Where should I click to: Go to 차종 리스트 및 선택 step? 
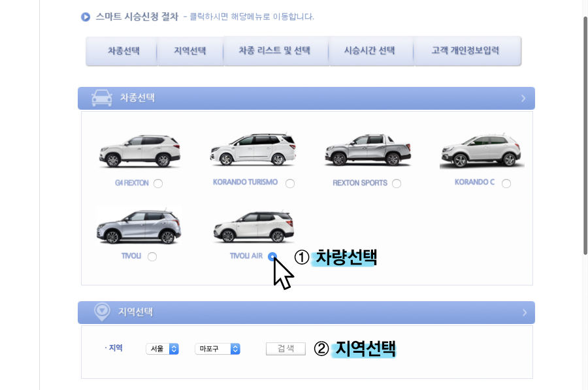pos(276,50)
